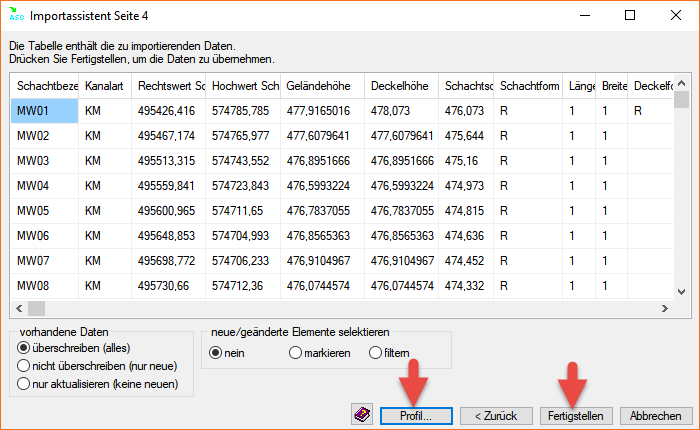Select 'nein' for element selection

(x=216, y=353)
